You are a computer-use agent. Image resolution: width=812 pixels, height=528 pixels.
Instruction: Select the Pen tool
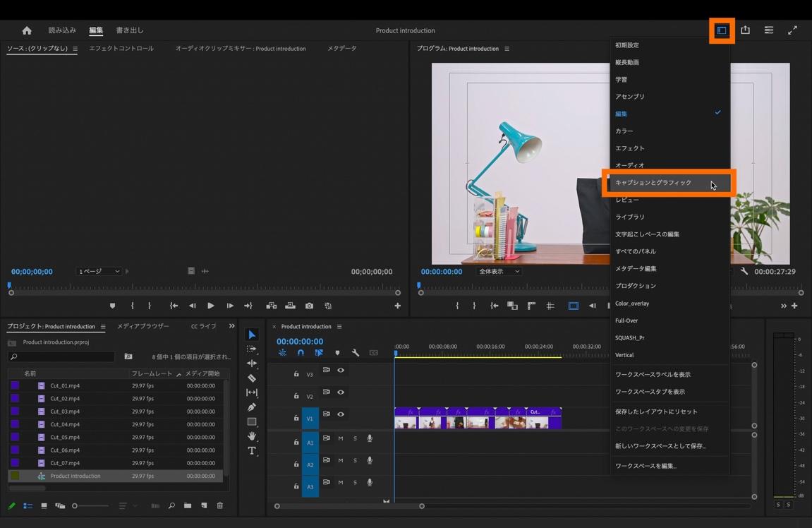coord(252,407)
